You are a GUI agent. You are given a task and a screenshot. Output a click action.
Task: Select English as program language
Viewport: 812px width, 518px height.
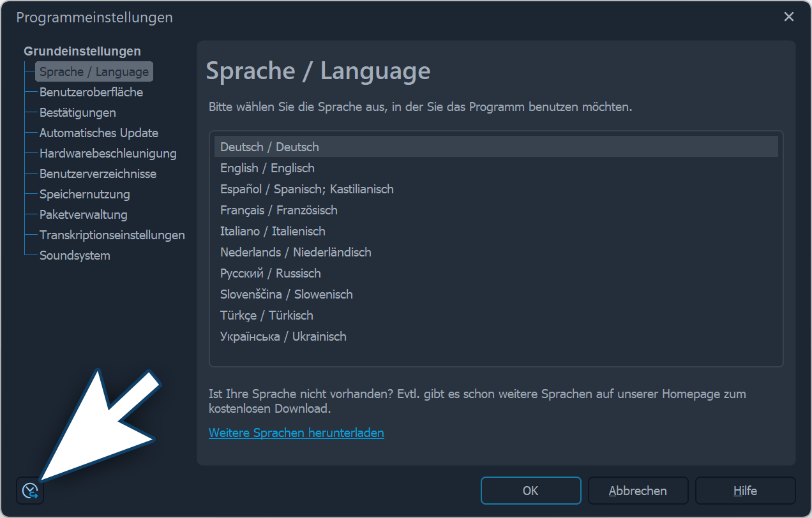(x=267, y=168)
